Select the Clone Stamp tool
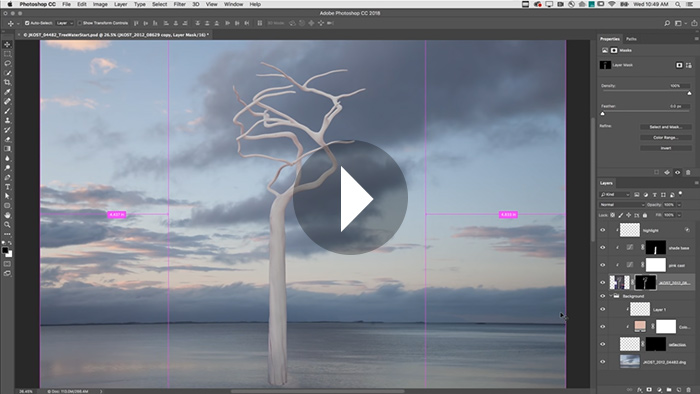Viewport: 700px width, 394px height. (7, 120)
